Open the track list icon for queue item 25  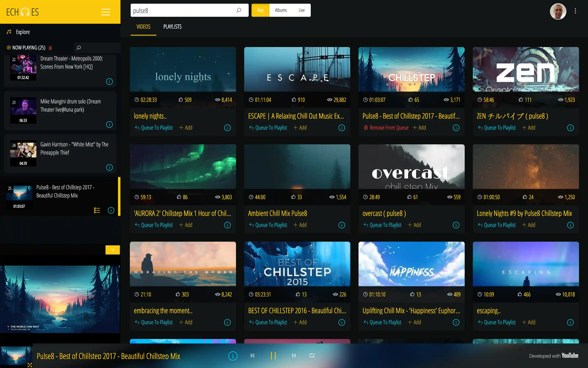(97, 210)
